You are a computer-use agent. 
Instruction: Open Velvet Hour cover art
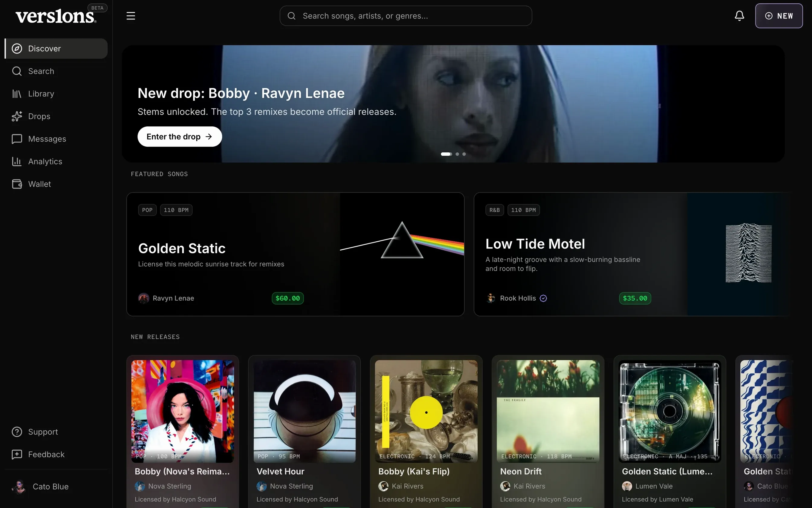click(x=304, y=411)
